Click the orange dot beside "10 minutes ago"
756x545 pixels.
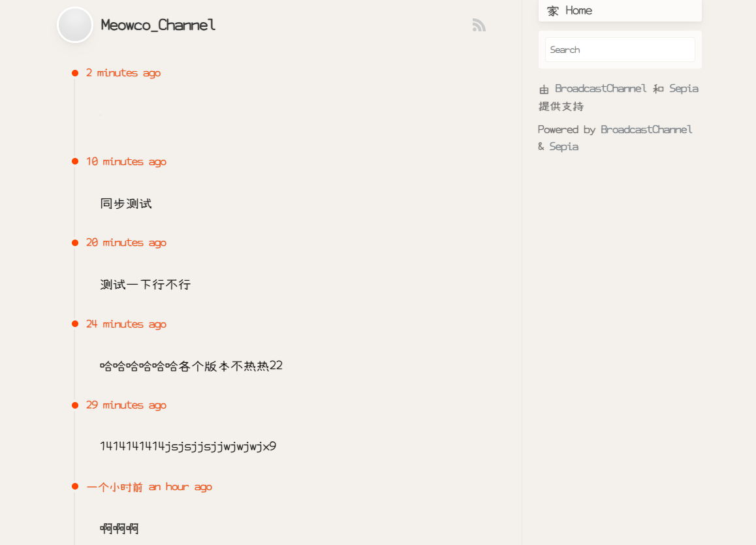click(x=75, y=162)
